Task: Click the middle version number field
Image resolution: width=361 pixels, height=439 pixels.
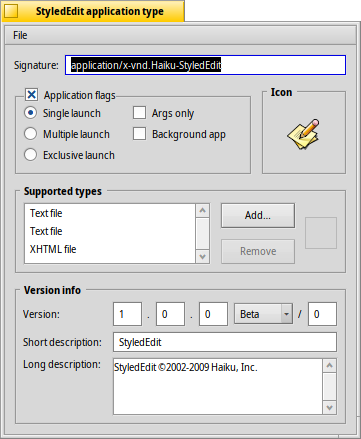Action: click(x=170, y=314)
